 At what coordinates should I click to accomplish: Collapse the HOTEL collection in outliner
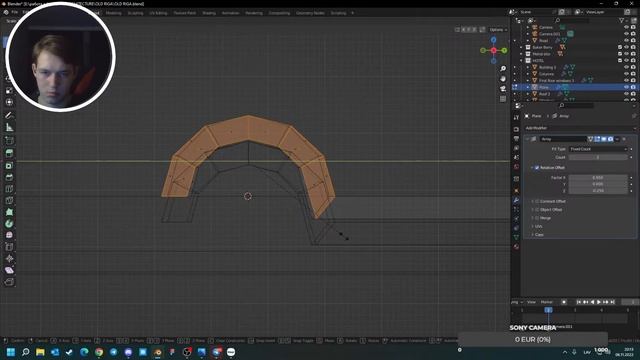521,60
